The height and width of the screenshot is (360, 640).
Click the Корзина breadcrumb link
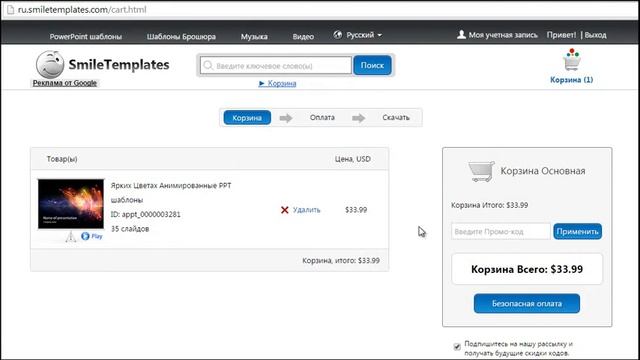[x=282, y=83]
